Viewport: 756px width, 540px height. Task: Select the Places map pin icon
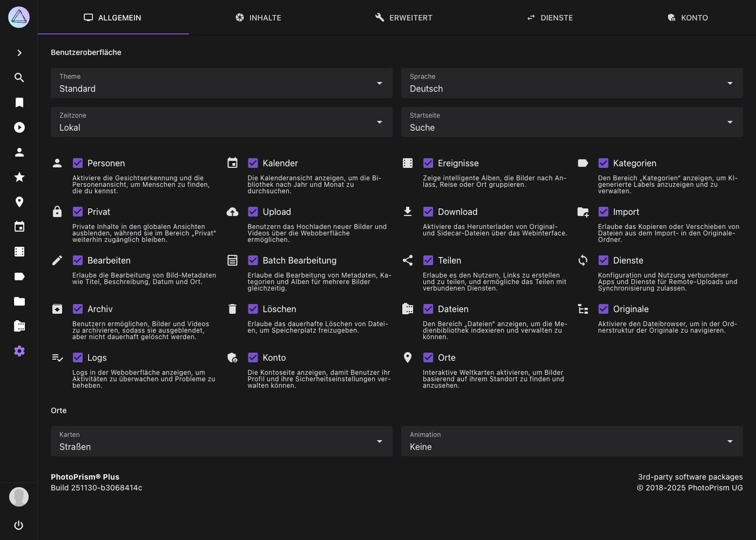(18, 201)
